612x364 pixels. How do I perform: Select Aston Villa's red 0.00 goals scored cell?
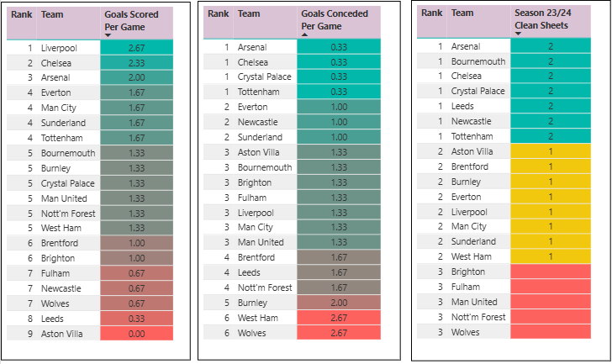[136, 334]
